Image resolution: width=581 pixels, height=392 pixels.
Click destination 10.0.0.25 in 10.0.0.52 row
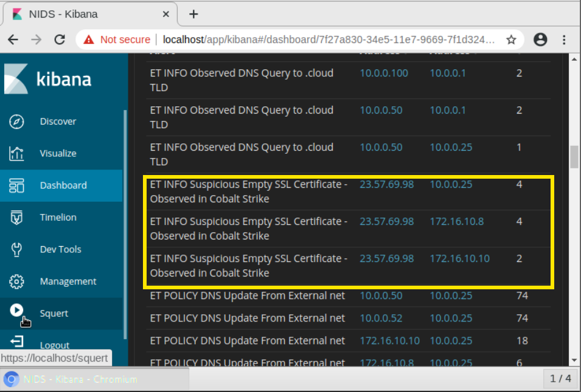coord(451,318)
